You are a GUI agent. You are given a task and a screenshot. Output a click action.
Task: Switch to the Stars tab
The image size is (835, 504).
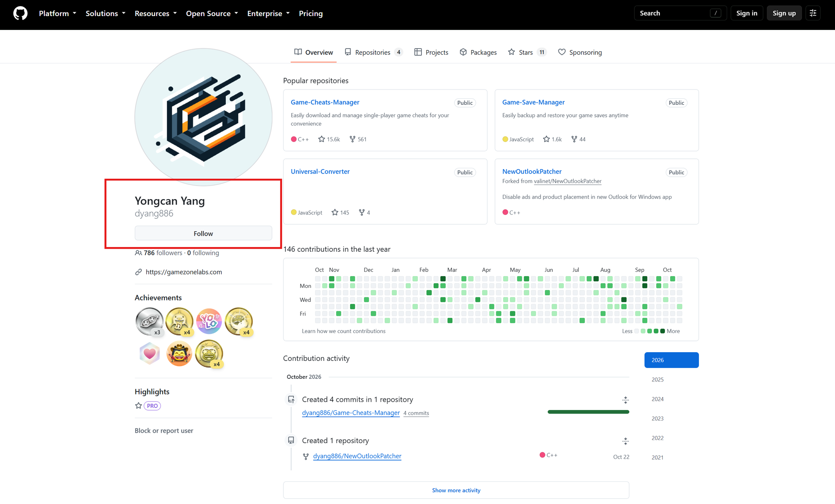click(x=527, y=52)
